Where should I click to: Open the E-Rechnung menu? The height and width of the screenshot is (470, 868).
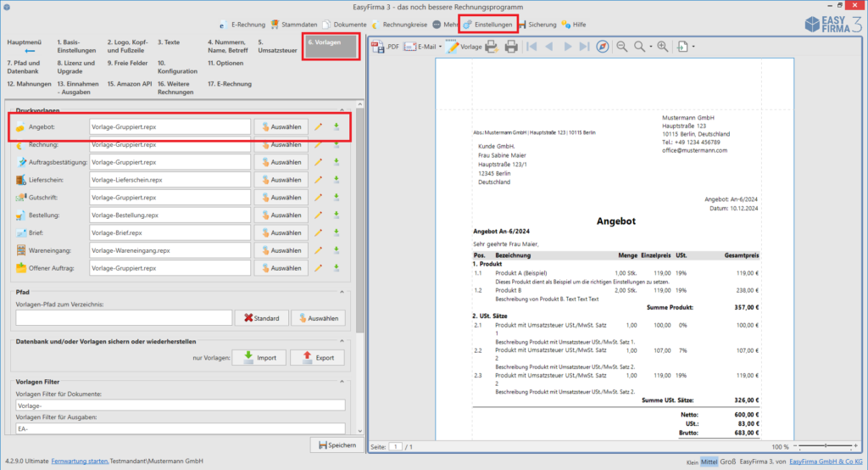[242, 25]
